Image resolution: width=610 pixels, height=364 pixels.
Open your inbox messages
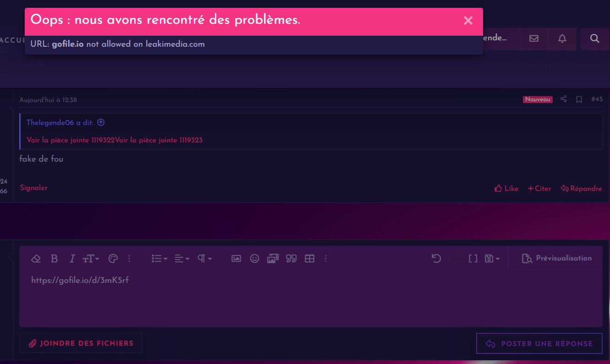click(533, 39)
